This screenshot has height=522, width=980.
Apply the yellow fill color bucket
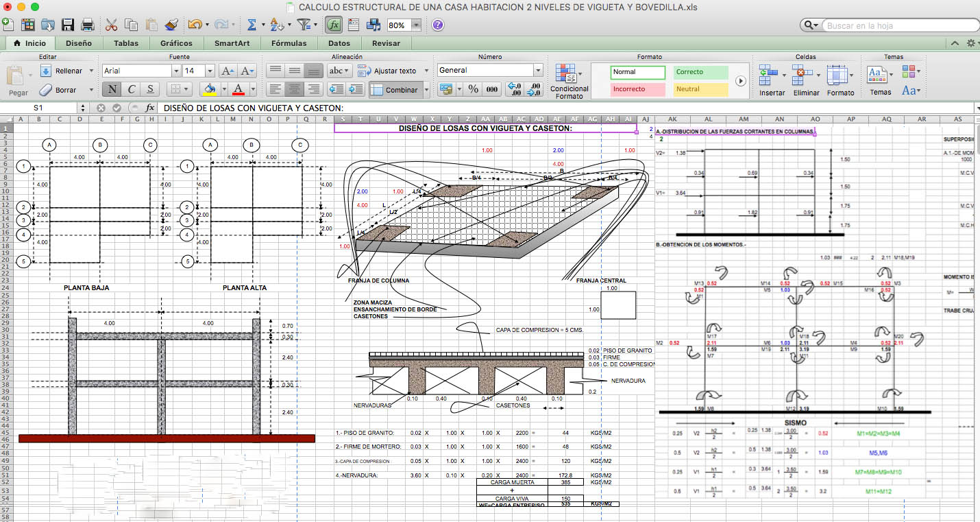[x=210, y=89]
